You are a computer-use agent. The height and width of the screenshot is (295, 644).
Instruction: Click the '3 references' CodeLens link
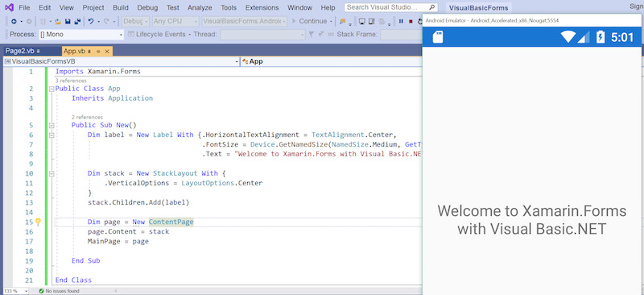(71, 81)
